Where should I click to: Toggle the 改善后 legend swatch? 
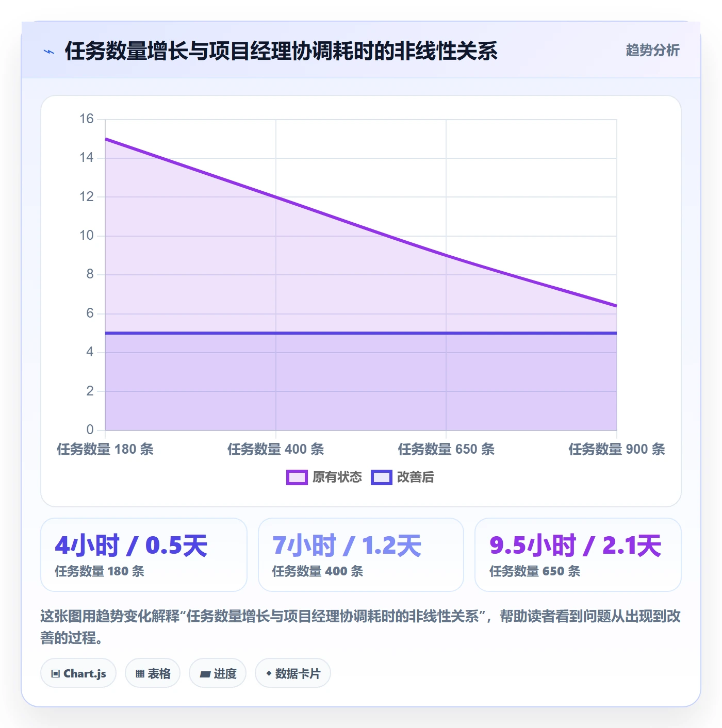382,477
